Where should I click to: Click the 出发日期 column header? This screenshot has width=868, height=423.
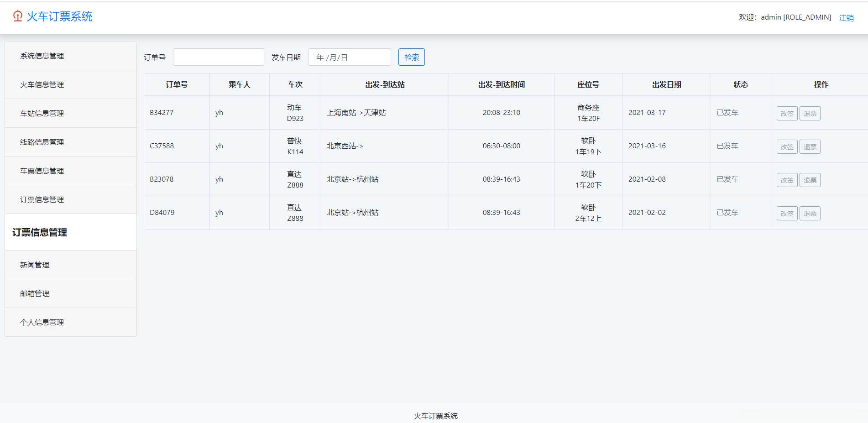666,84
